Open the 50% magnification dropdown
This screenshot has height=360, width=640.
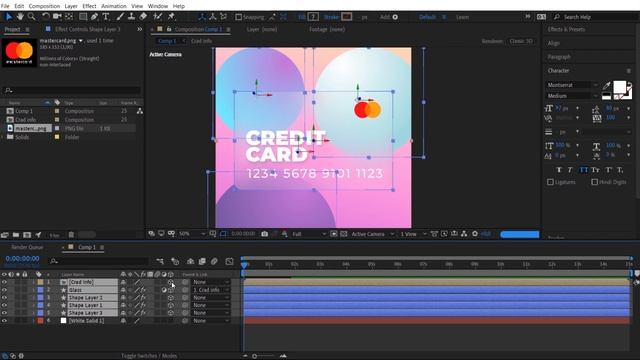pyautogui.click(x=191, y=234)
